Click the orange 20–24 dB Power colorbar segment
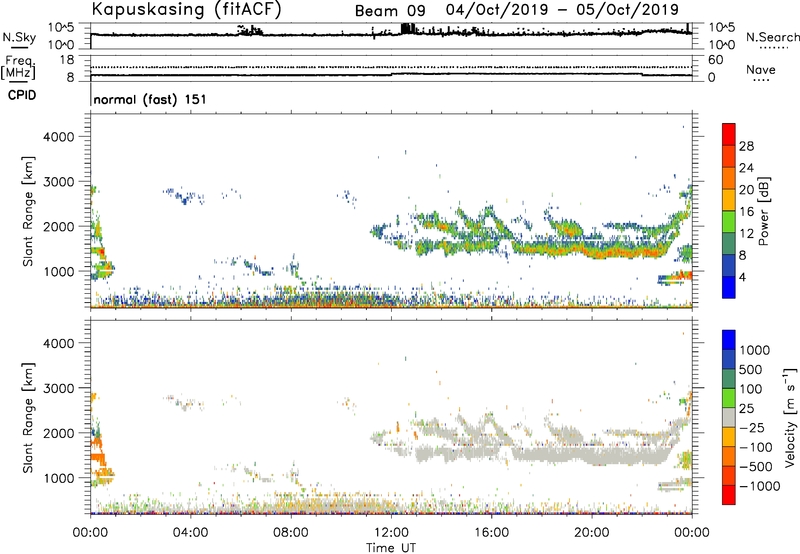800x554 pixels. pos(729,178)
